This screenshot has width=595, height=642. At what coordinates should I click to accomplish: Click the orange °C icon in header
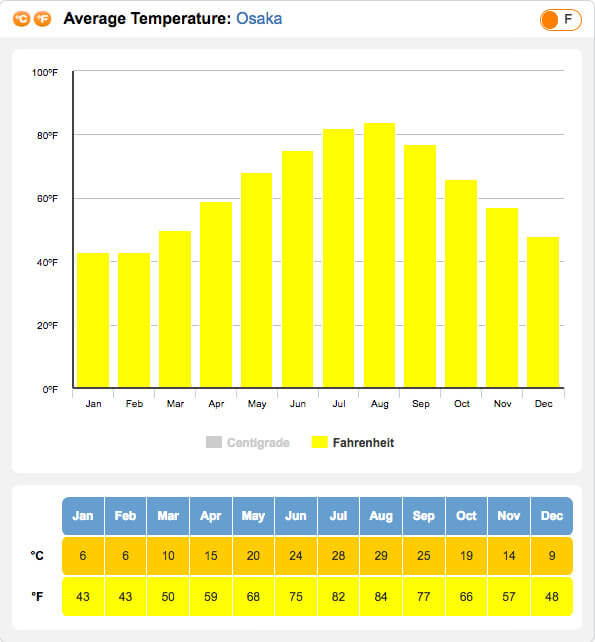pyautogui.click(x=21, y=19)
